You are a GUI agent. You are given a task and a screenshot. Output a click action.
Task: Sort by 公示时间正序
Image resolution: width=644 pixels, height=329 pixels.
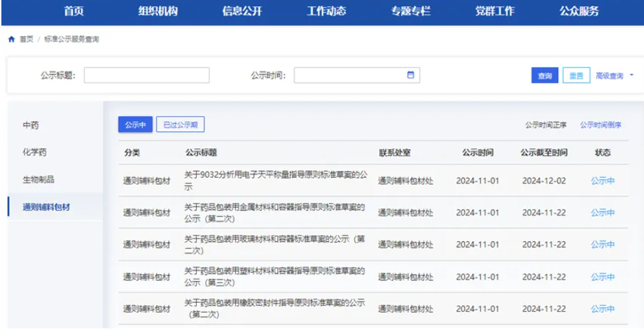(546, 125)
